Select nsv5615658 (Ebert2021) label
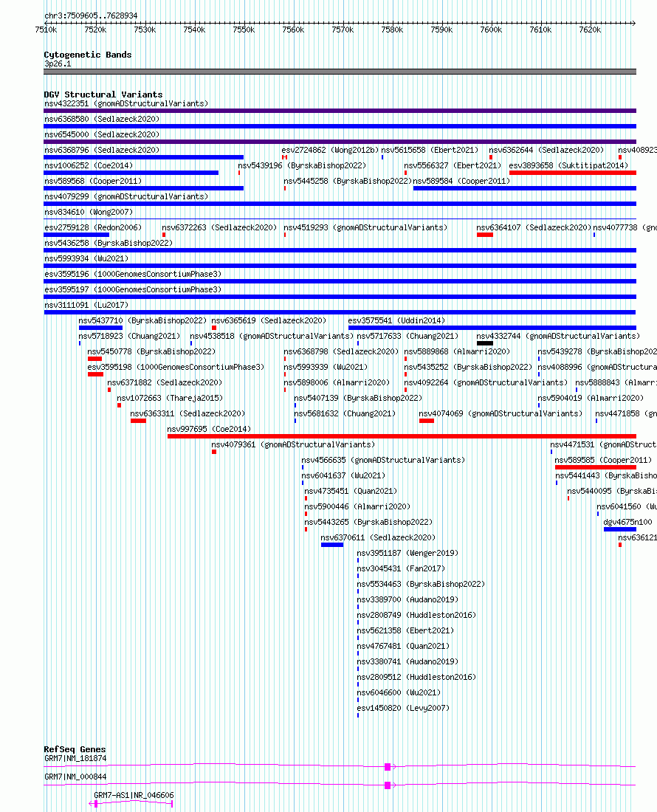This screenshot has height=812, width=657. pos(430,150)
